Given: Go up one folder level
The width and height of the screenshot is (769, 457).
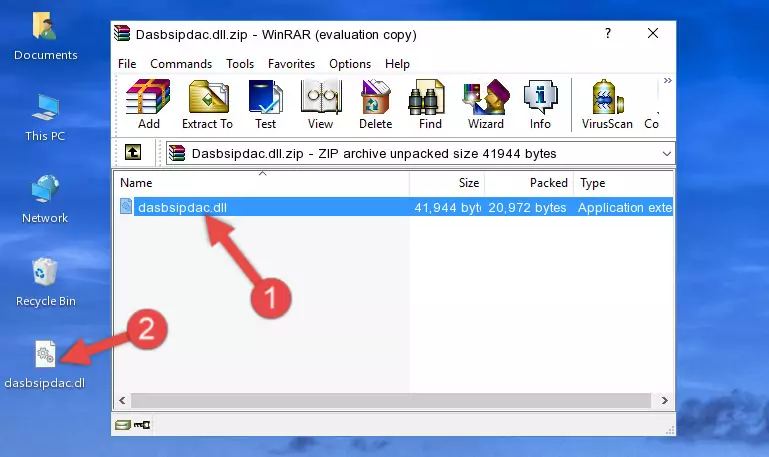Looking at the screenshot, I should pyautogui.click(x=133, y=152).
